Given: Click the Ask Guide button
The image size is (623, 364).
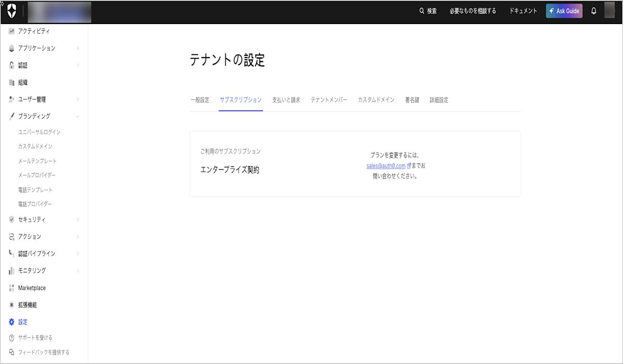Looking at the screenshot, I should click(564, 11).
